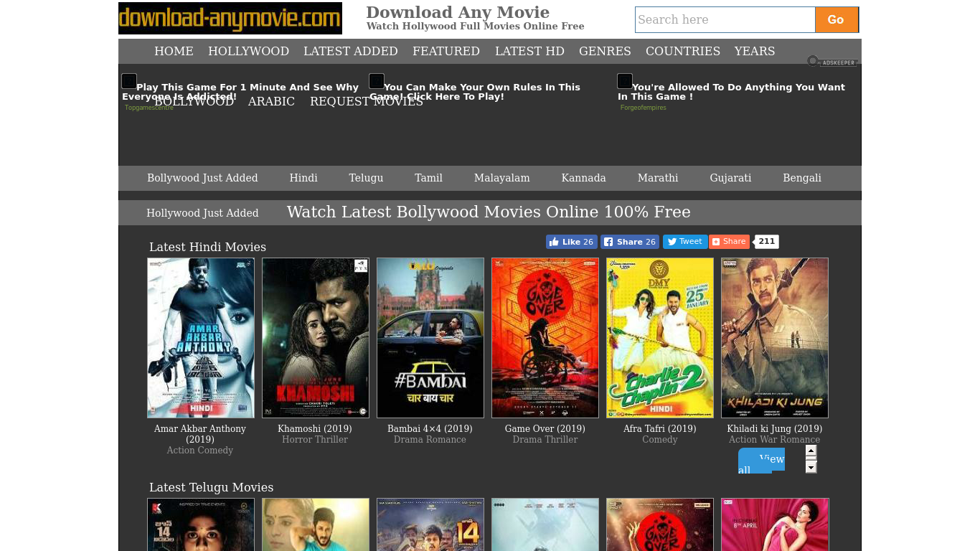The height and width of the screenshot is (551, 980).
Task: Open the HOLLYWOOD menu item
Action: point(248,51)
